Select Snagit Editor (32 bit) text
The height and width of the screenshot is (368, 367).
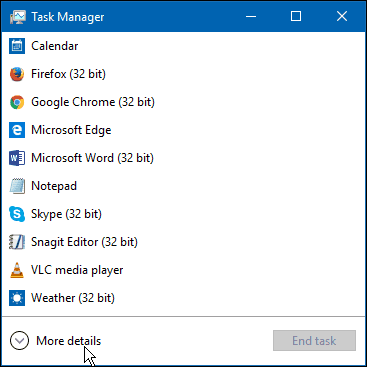[x=84, y=242]
